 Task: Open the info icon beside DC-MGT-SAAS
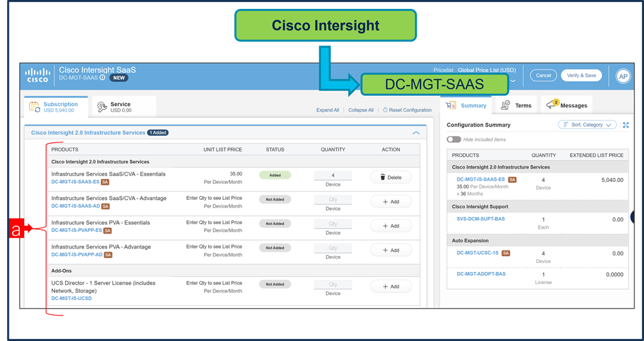pyautogui.click(x=102, y=77)
